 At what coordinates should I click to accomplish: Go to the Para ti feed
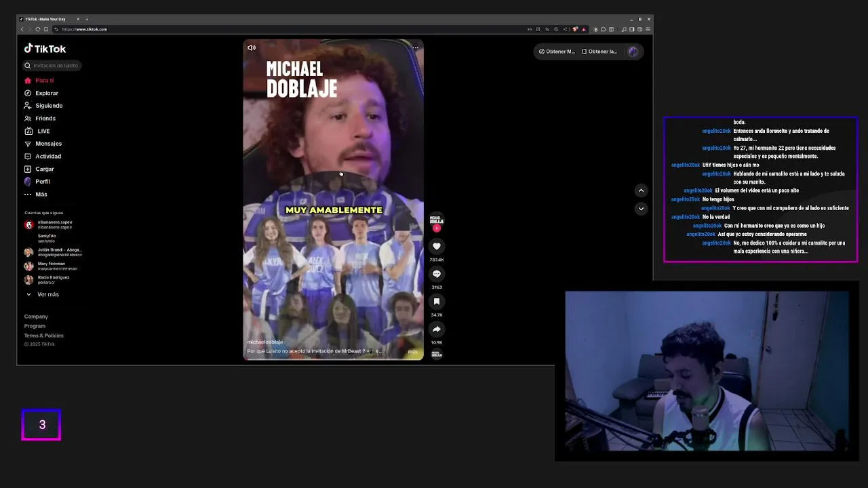(x=39, y=81)
